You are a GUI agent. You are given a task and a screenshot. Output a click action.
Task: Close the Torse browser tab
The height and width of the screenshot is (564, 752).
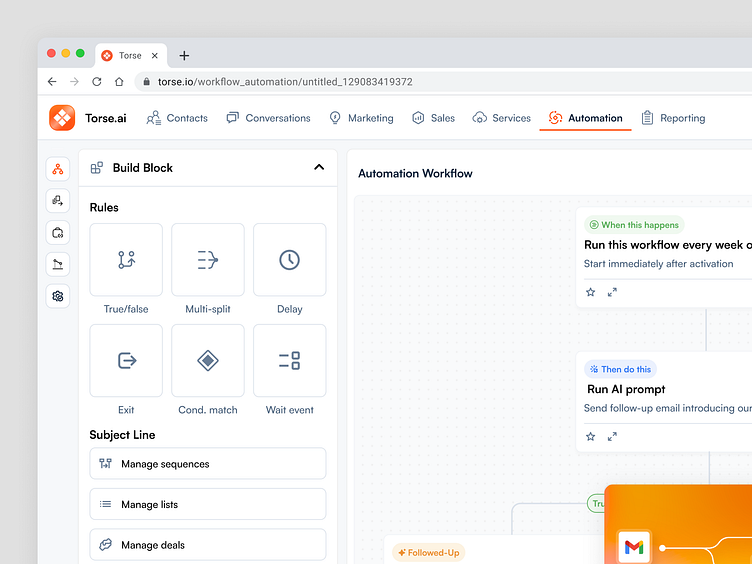155,56
